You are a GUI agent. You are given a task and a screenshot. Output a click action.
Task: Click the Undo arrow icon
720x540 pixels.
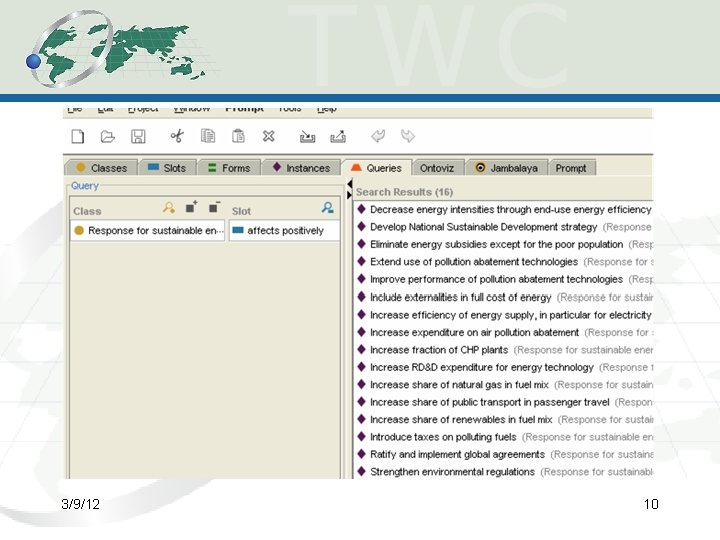pyautogui.click(x=378, y=136)
